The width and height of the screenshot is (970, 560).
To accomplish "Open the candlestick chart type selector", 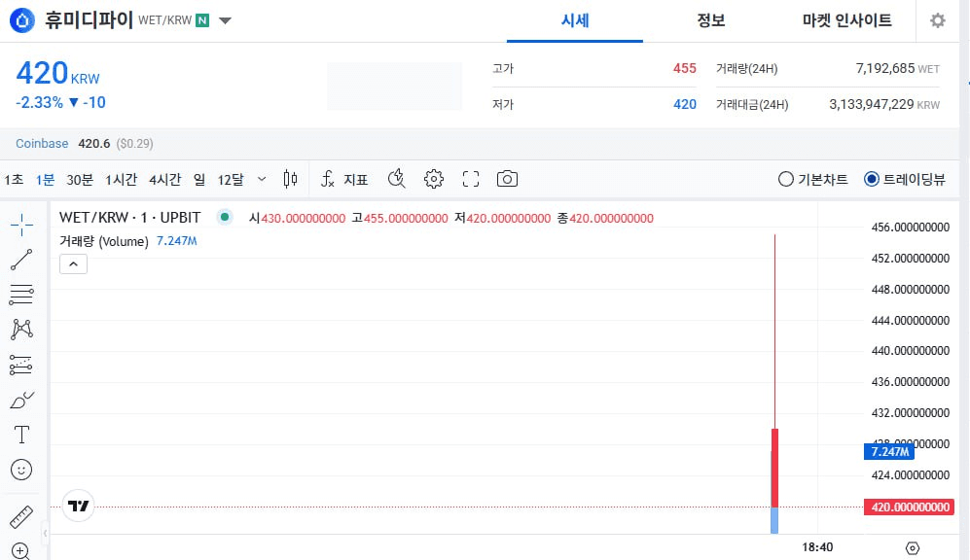I will click(290, 179).
